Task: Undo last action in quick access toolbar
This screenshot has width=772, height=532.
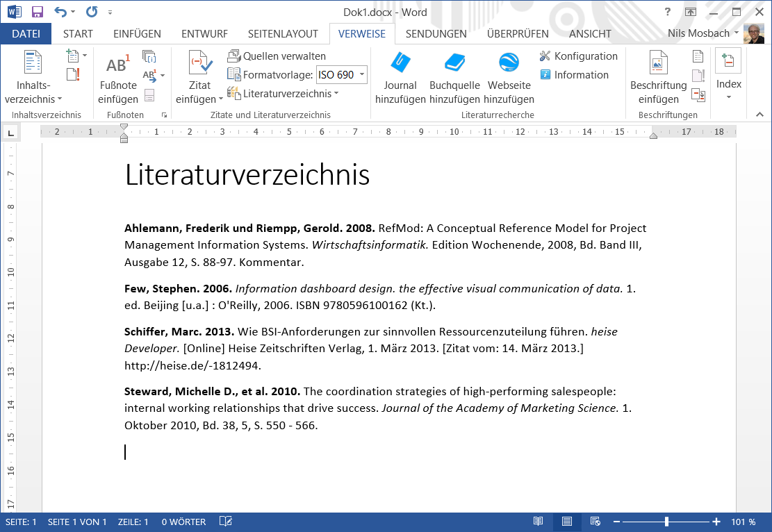Action: pyautogui.click(x=60, y=12)
